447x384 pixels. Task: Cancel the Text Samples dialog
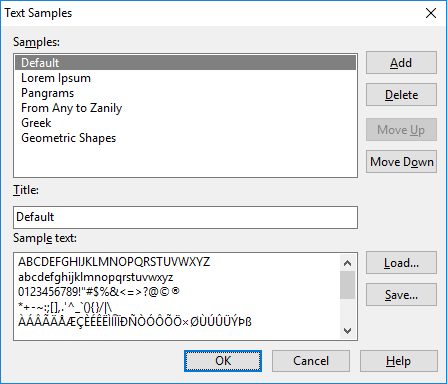[x=311, y=361]
